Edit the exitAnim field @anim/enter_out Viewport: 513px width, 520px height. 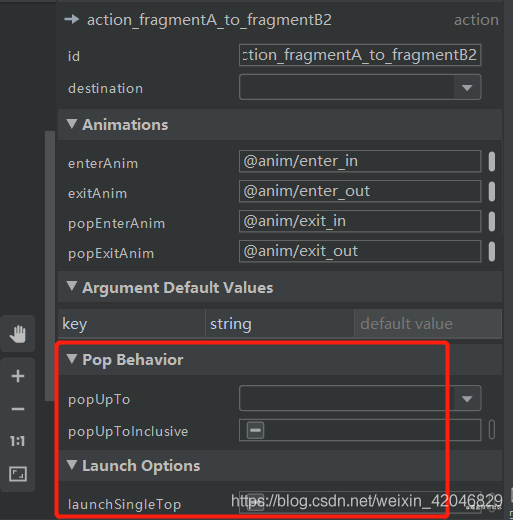(360, 191)
